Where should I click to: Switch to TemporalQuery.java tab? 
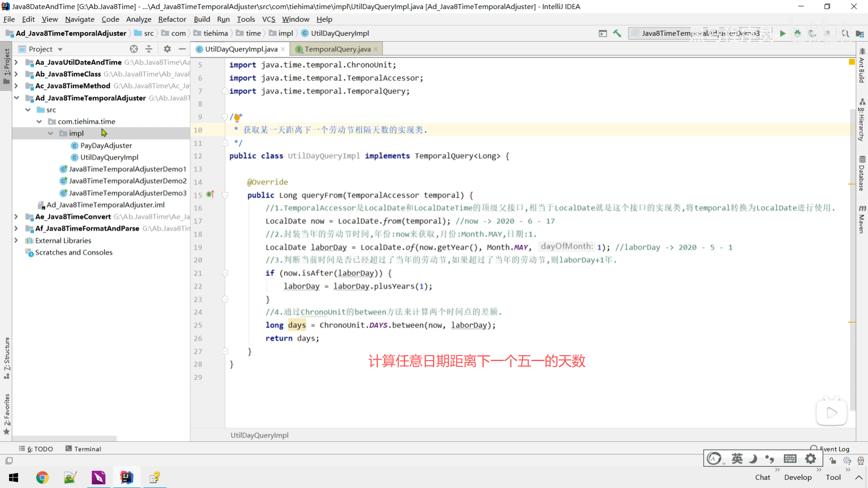(337, 49)
